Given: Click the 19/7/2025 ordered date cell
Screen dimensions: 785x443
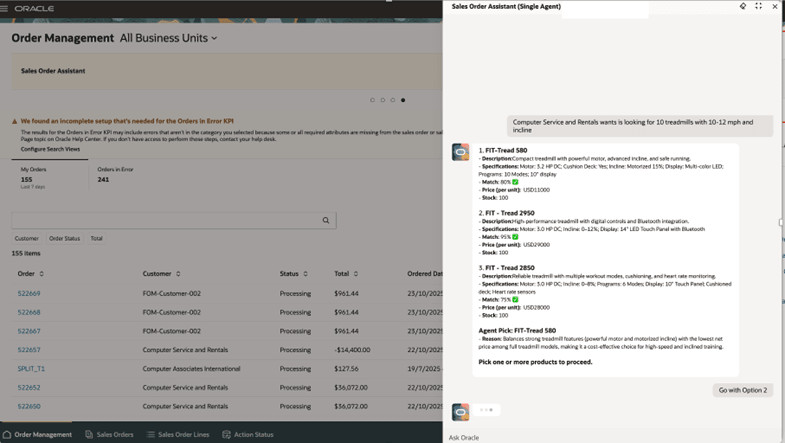Looking at the screenshot, I should pos(425,369).
